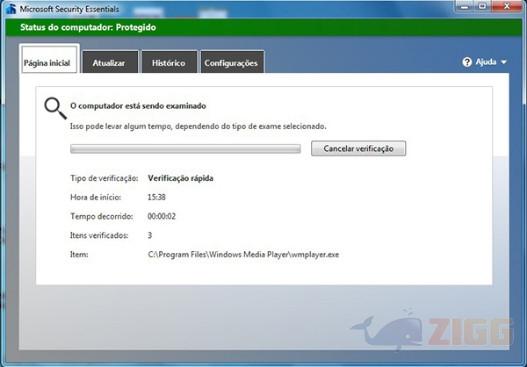Click the 'Verificação rápida' scan type value

tap(180, 178)
